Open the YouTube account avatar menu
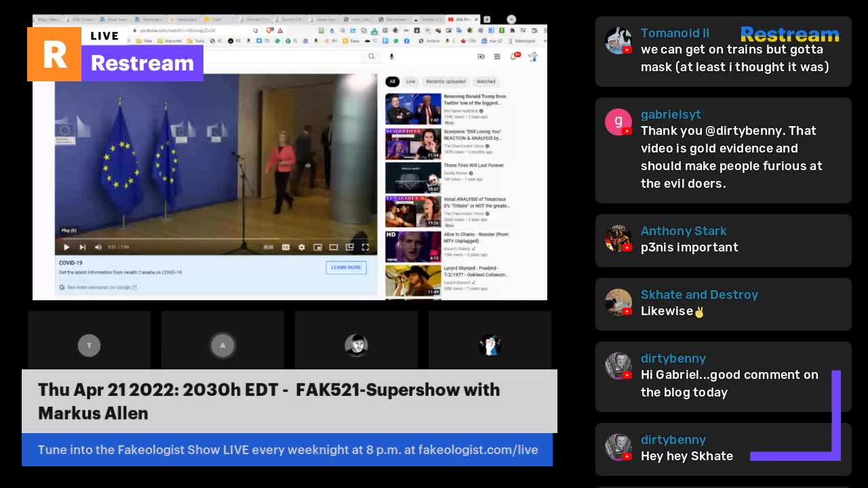 pos(533,57)
